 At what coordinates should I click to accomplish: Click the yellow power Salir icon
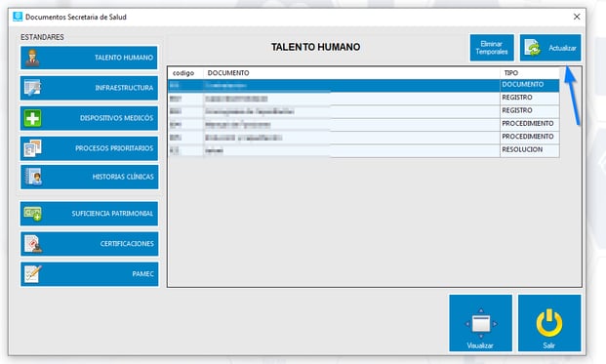tap(549, 323)
